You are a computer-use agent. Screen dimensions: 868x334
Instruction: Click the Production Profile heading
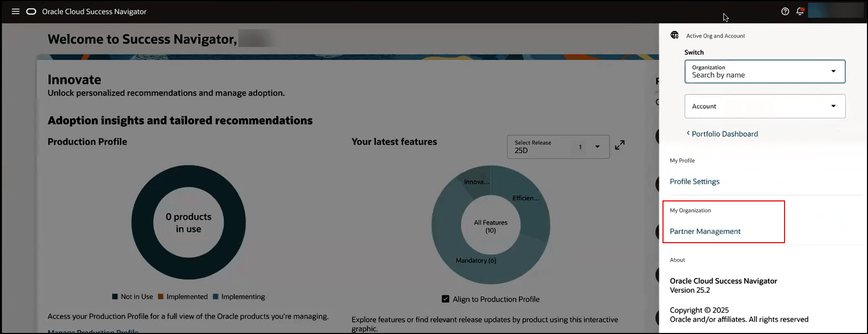tap(87, 141)
